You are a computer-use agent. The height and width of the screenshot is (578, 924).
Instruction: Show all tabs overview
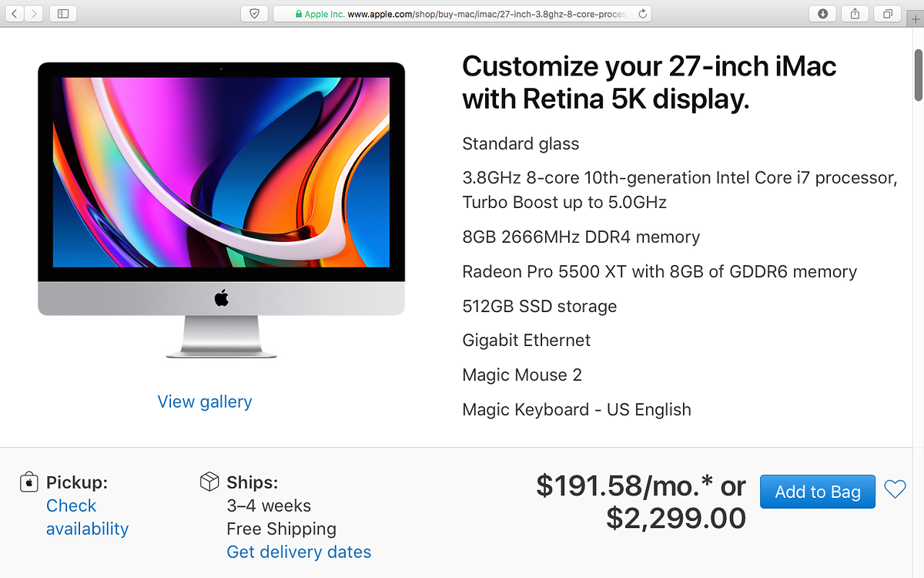[888, 13]
